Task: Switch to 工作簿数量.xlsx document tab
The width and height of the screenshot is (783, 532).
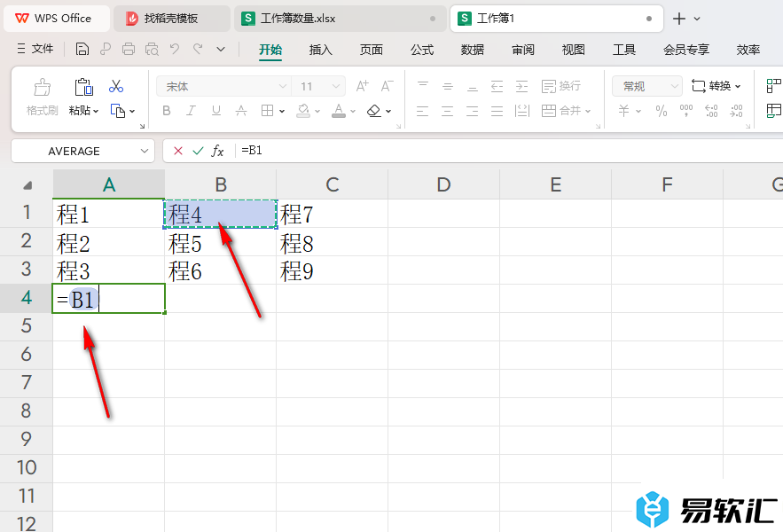Action: coord(340,19)
